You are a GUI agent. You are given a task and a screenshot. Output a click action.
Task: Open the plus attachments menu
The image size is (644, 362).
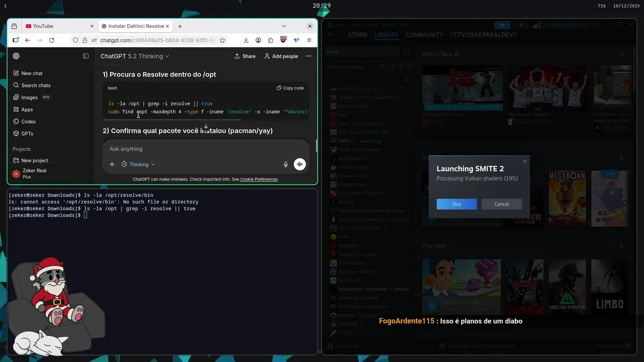(112, 164)
